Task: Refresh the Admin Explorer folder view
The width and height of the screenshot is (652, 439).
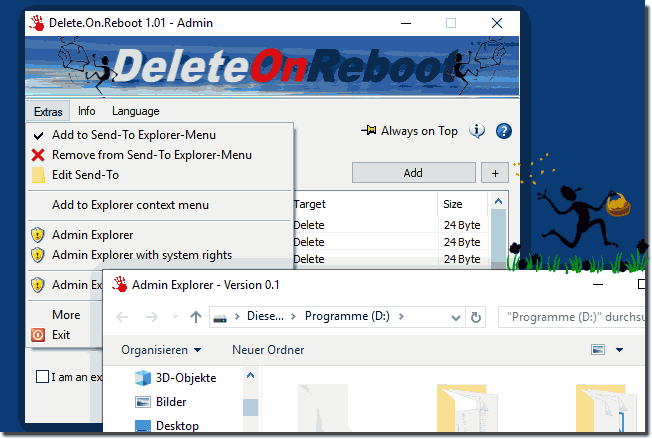Action: point(476,318)
